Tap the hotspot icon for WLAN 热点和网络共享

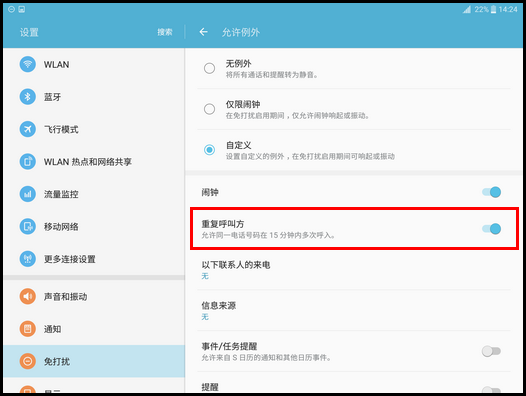click(x=28, y=161)
